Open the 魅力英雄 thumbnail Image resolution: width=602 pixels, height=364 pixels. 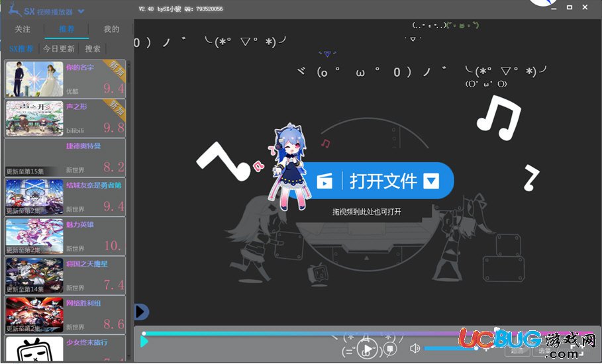click(x=34, y=236)
